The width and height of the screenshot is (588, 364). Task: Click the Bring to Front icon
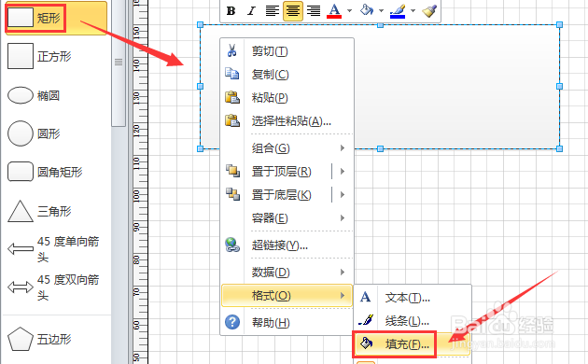pyautogui.click(x=232, y=171)
